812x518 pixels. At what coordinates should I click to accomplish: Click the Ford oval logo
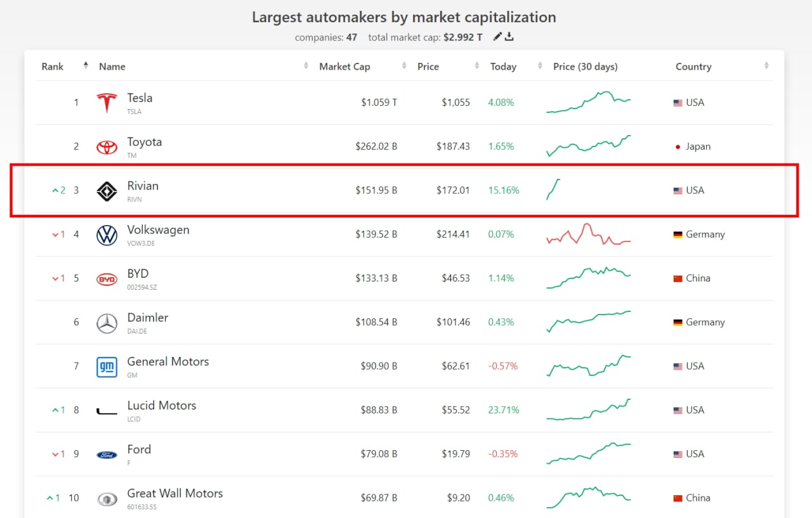(107, 455)
